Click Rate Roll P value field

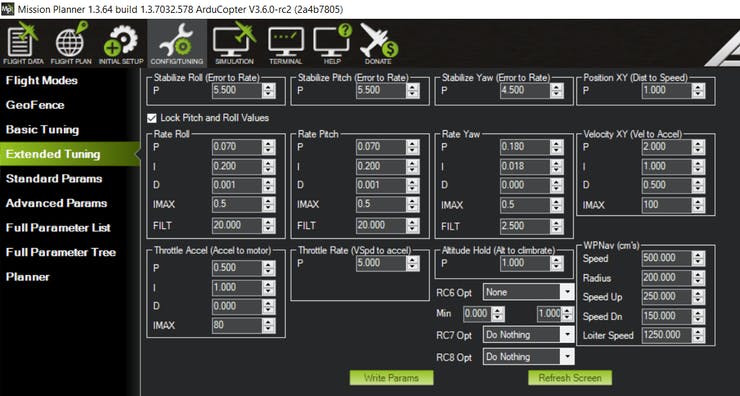point(237,147)
